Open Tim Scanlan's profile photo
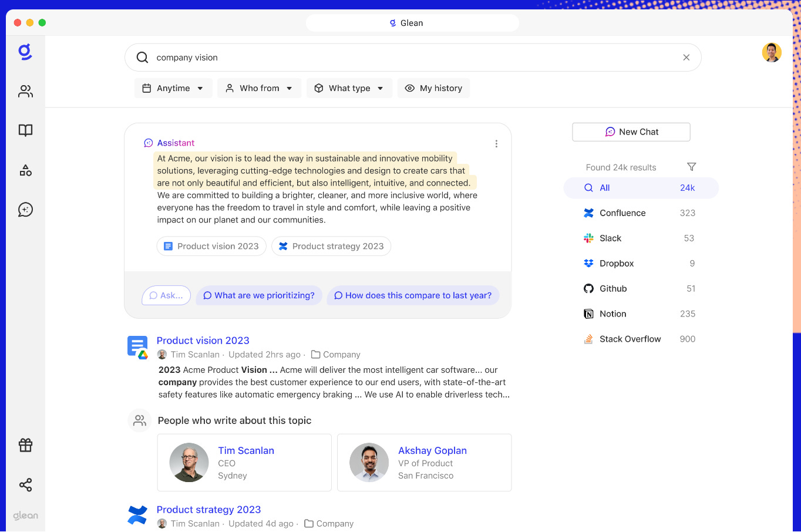Screen dimensions: 801x532 [x=189, y=463]
